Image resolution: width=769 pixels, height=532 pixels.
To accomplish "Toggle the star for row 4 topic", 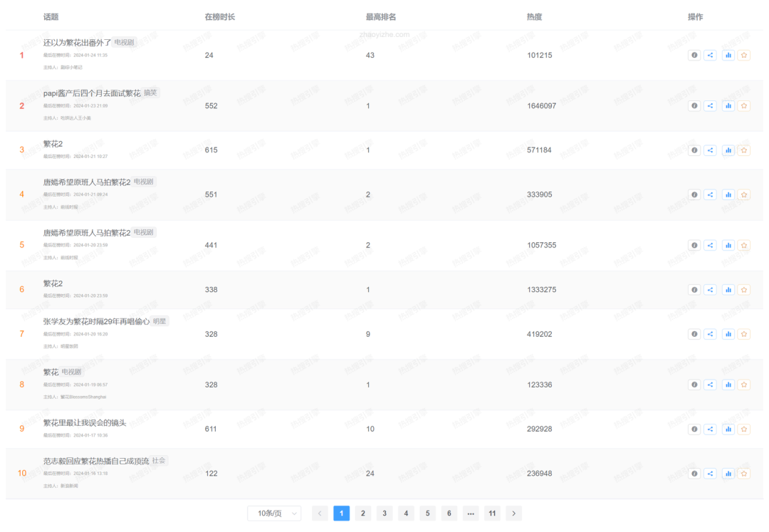I will [x=744, y=194].
